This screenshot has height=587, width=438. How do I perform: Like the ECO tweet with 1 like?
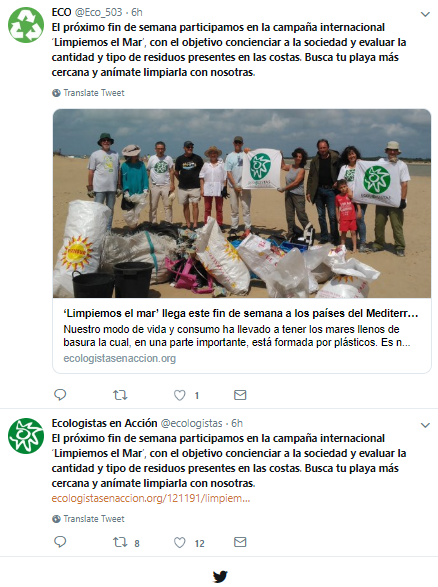(180, 395)
